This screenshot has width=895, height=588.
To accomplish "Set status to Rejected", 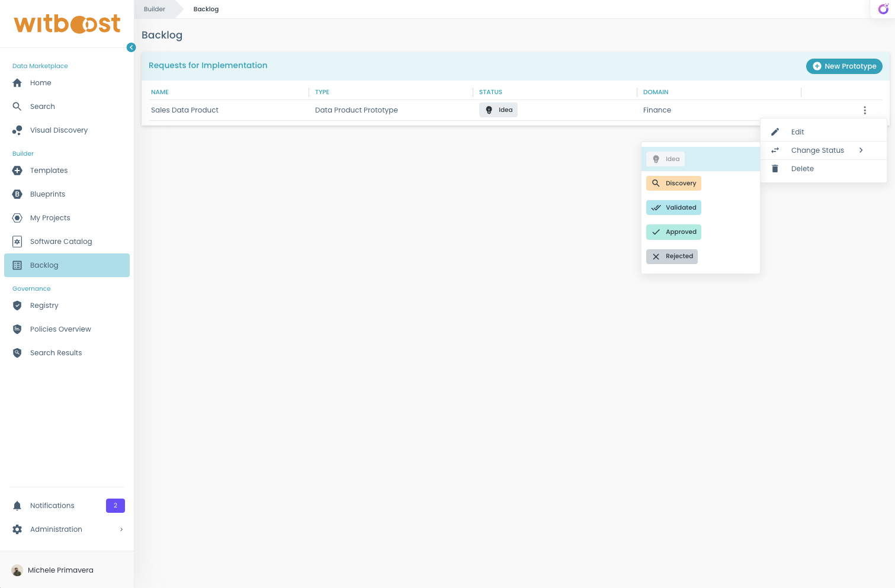I will (672, 256).
